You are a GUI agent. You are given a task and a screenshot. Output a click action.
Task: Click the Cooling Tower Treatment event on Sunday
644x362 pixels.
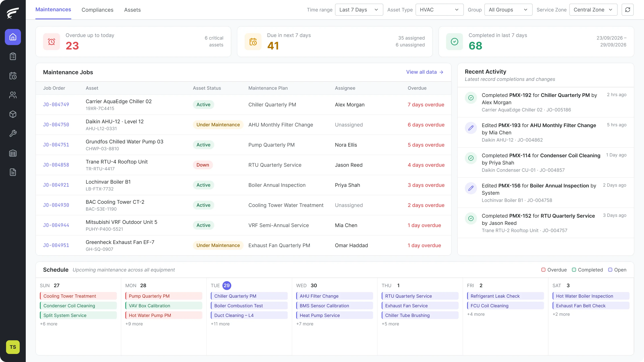click(78, 296)
